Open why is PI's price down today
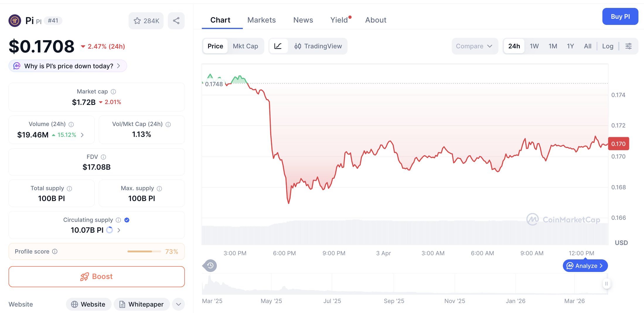The image size is (644, 313). click(x=67, y=66)
